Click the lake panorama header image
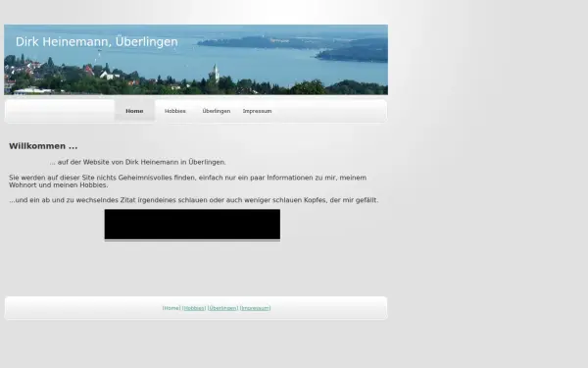Screen dimensions: 588x368 coord(196,60)
